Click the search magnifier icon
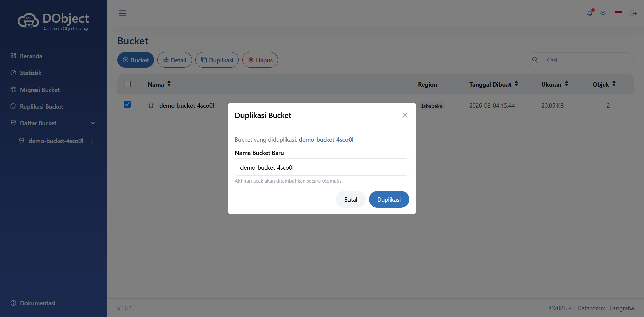The width and height of the screenshot is (644, 317). pos(535,60)
